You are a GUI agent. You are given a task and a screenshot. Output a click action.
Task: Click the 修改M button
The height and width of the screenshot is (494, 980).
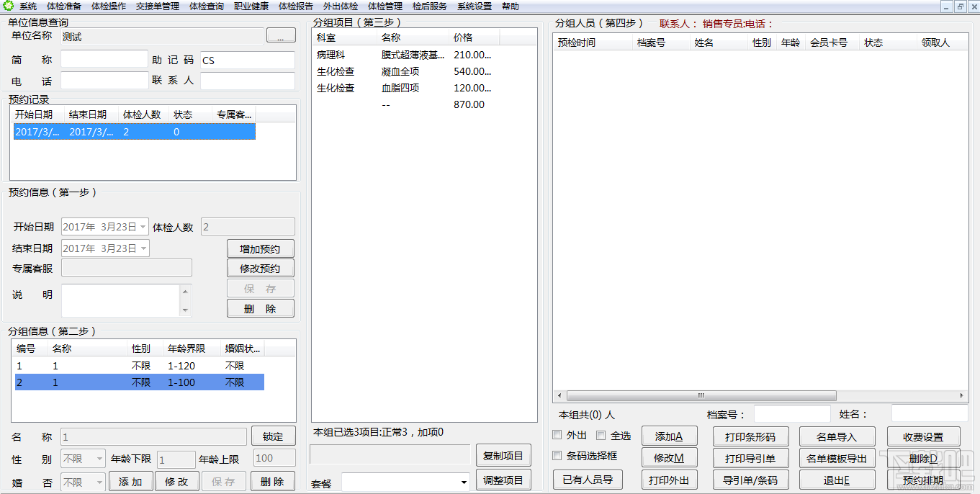[x=669, y=458]
